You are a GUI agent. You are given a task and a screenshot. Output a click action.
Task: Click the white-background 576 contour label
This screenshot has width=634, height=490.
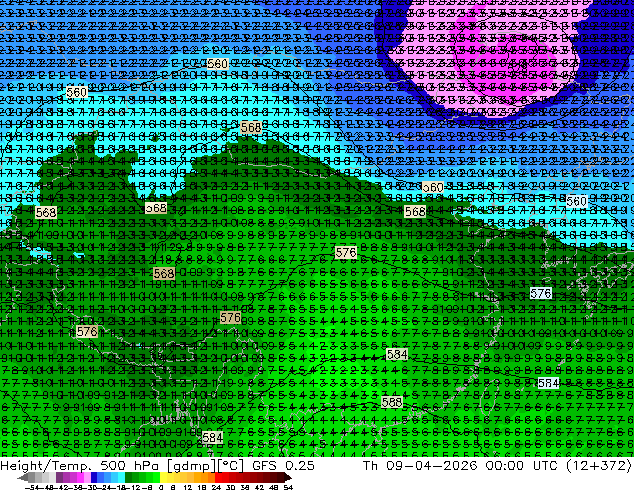[541, 293]
